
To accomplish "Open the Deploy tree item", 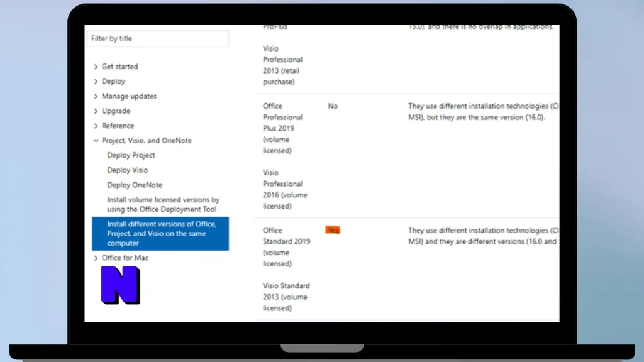I will (113, 81).
